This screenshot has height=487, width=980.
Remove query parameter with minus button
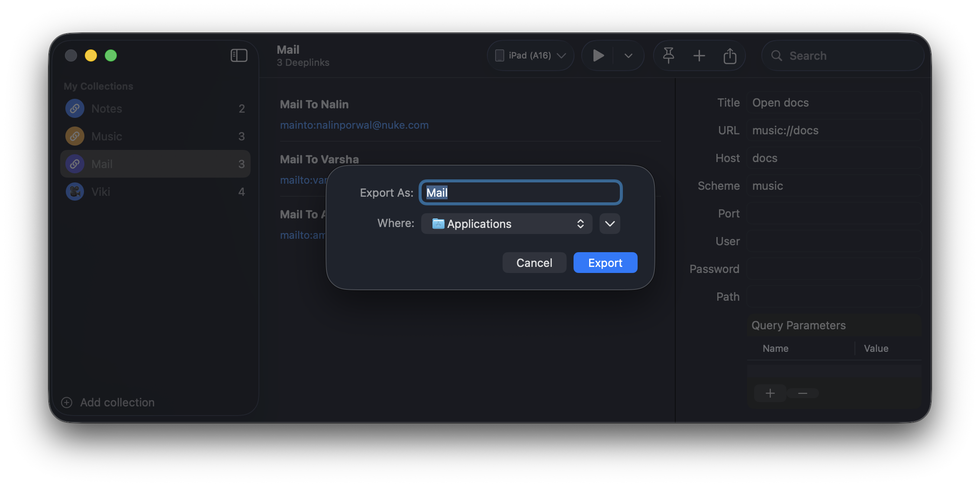pyautogui.click(x=803, y=393)
